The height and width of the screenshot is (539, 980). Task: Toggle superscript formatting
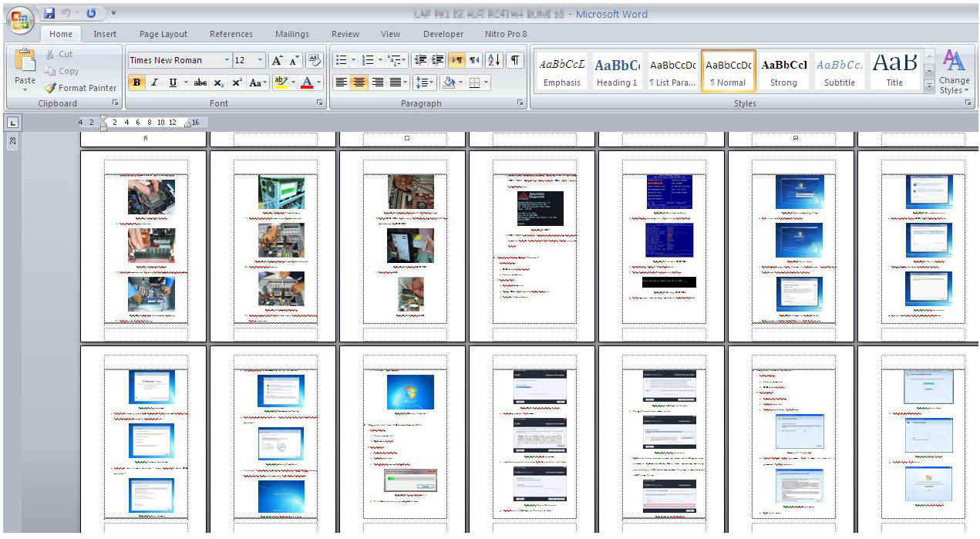[x=237, y=83]
